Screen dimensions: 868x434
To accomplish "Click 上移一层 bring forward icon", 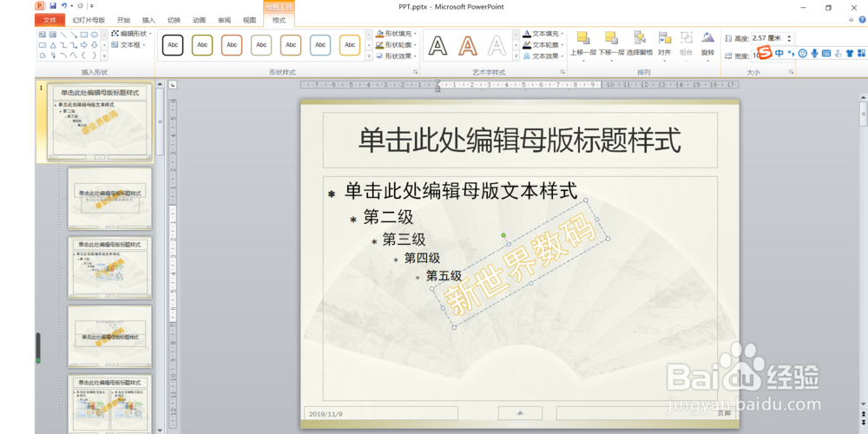I will [x=583, y=37].
